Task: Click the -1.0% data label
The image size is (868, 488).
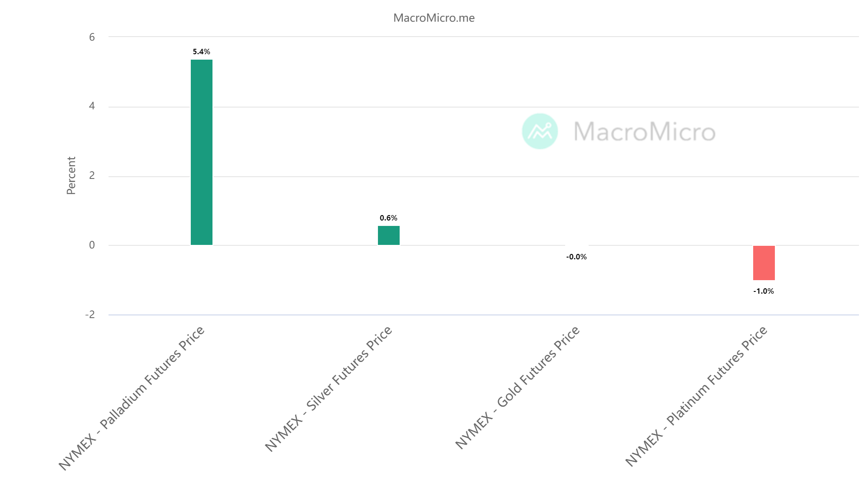Action: pyautogui.click(x=764, y=291)
